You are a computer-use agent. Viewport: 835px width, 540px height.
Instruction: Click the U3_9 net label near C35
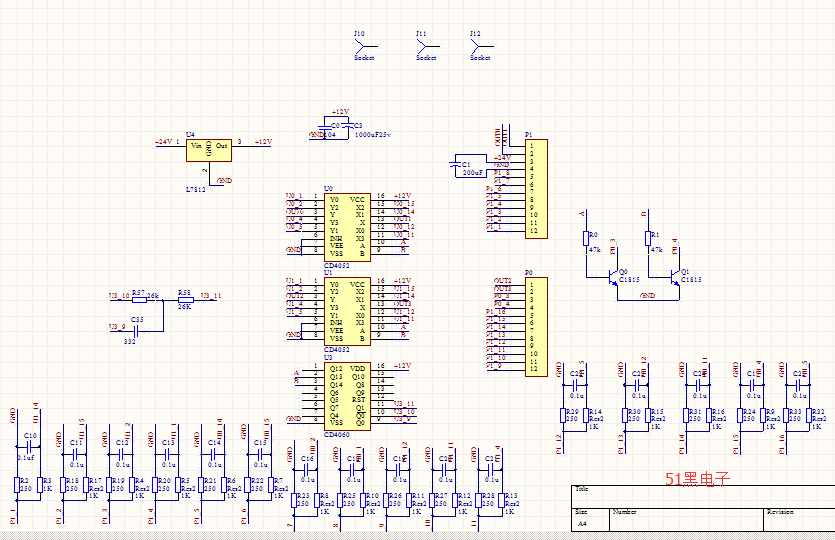coord(117,327)
